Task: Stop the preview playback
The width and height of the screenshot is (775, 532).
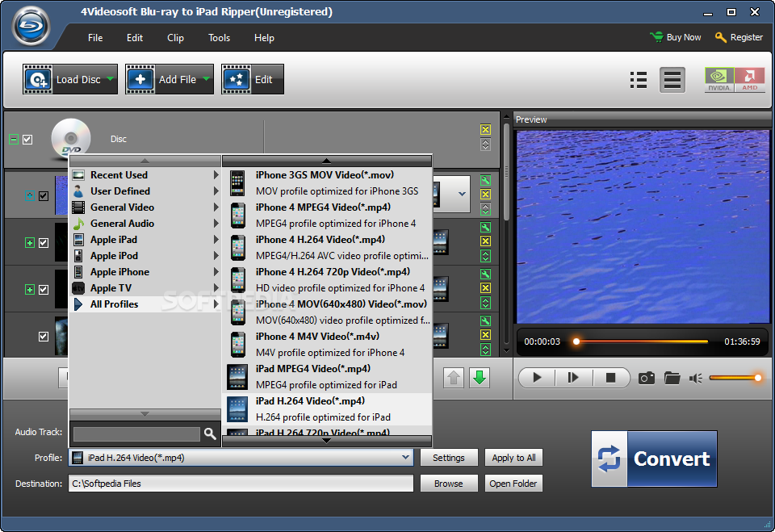Action: click(x=611, y=379)
